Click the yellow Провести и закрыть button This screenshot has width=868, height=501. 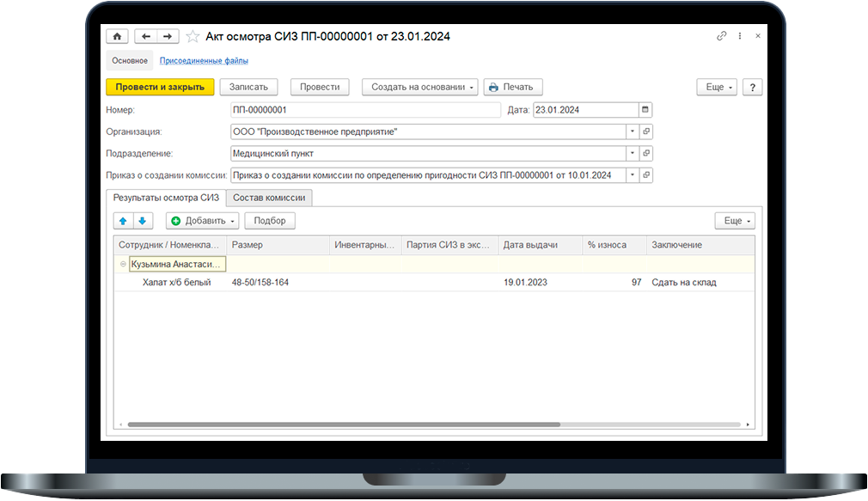(160, 87)
